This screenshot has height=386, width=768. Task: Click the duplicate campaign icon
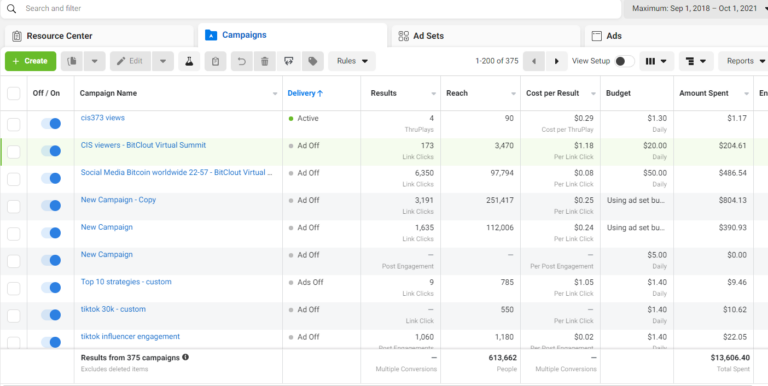(x=72, y=61)
